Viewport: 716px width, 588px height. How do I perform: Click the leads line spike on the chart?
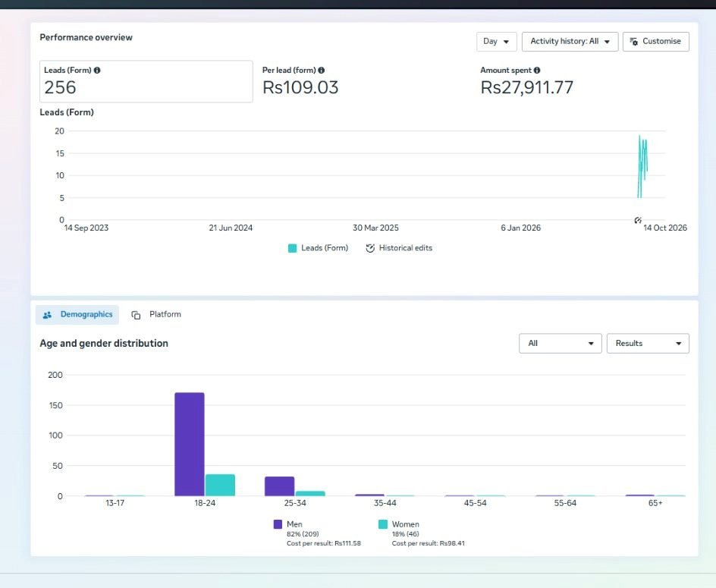tap(642, 167)
